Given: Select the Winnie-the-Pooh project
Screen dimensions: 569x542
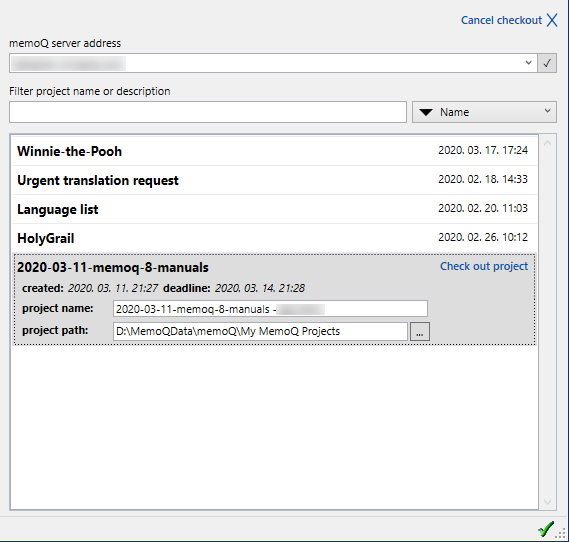Looking at the screenshot, I should point(274,151).
